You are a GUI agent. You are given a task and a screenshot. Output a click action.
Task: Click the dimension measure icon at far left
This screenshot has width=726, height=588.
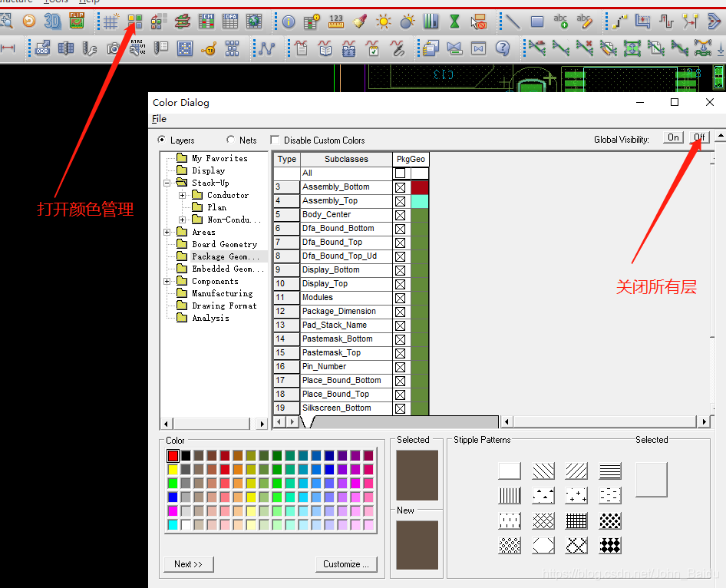[8, 48]
